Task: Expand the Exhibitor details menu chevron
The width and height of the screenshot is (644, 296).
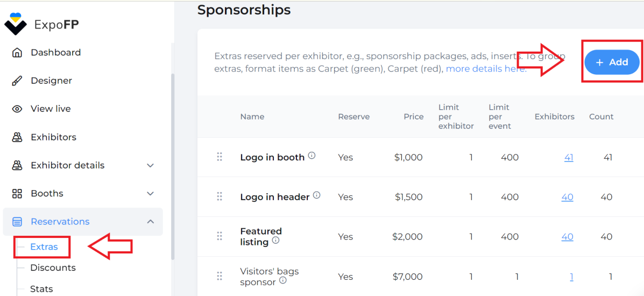Action: tap(151, 165)
